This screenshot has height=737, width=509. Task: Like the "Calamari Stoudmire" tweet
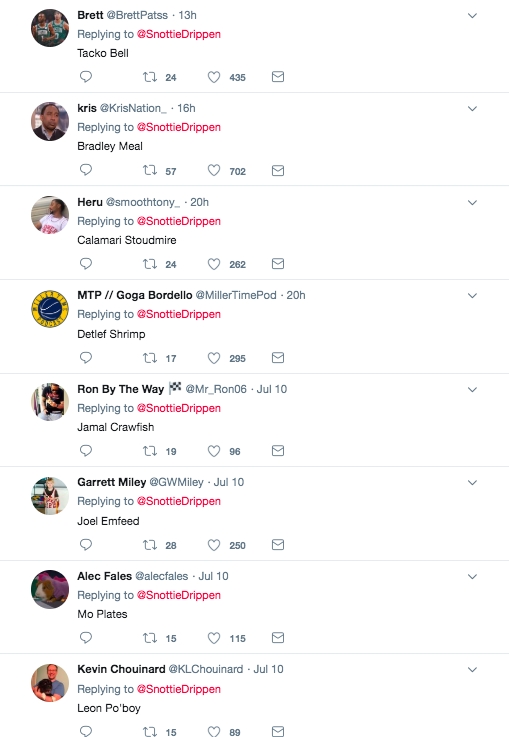(x=214, y=264)
